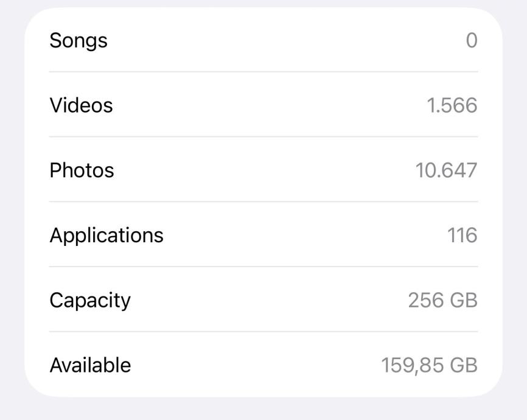
Task: Tap the Photos label
Action: point(82,170)
